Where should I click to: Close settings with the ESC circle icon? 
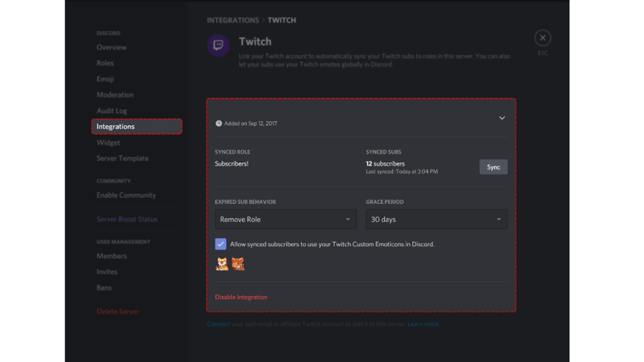[542, 38]
